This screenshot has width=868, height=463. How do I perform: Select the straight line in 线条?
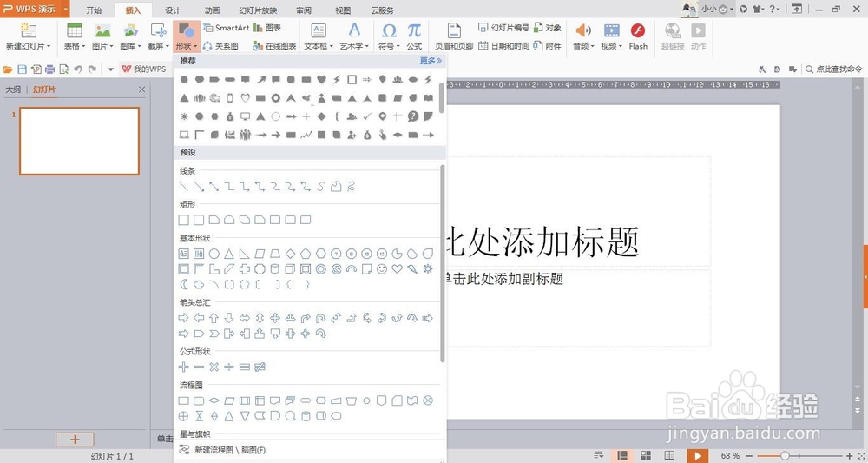pos(184,187)
